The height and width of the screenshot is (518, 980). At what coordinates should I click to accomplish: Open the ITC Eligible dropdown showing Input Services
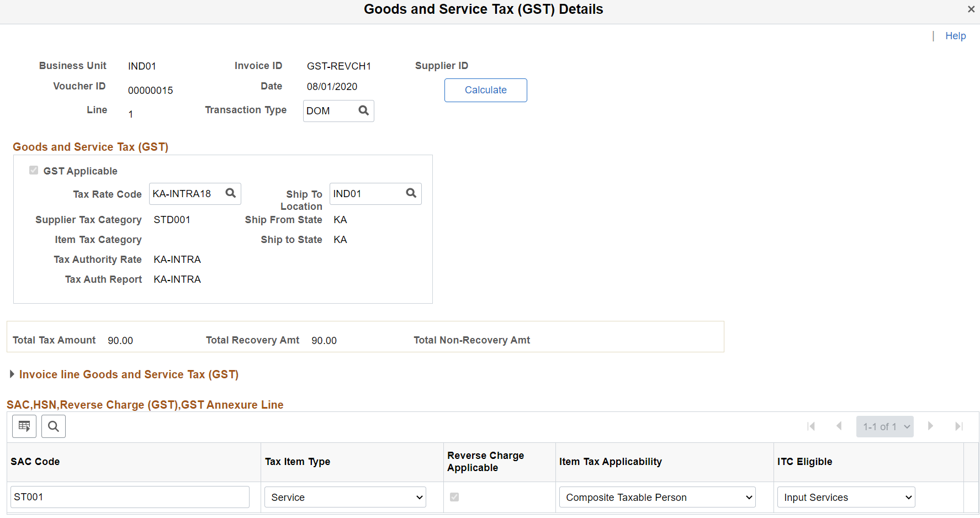(845, 497)
